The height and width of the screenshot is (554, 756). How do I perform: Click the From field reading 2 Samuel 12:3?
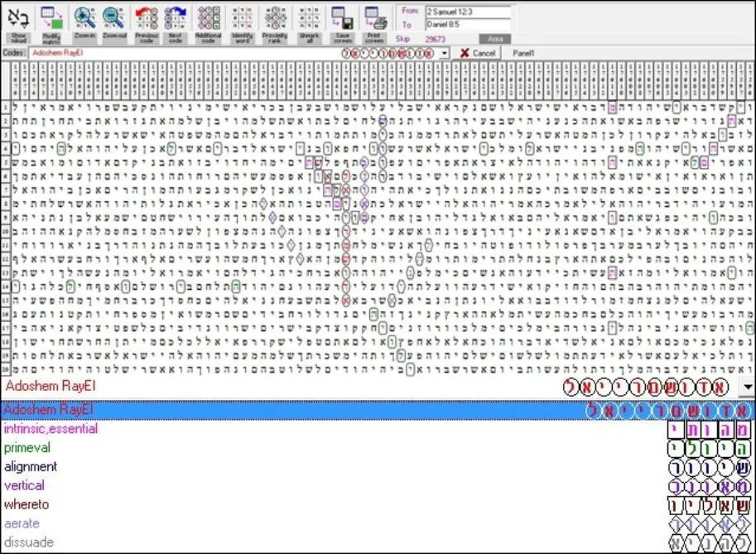pos(468,12)
